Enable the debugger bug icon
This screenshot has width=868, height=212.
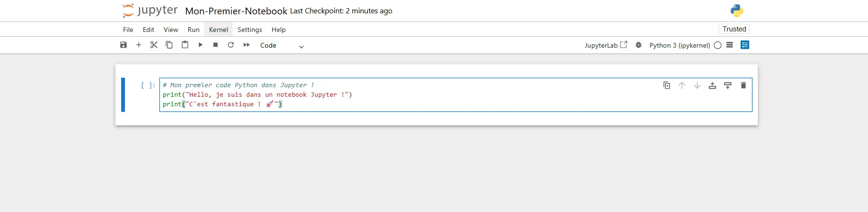[x=639, y=45]
